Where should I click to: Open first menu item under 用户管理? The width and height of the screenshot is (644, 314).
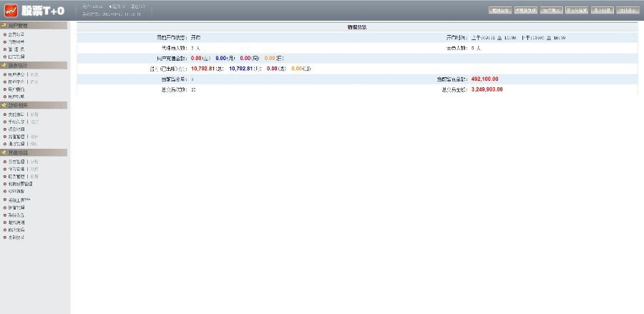16,34
